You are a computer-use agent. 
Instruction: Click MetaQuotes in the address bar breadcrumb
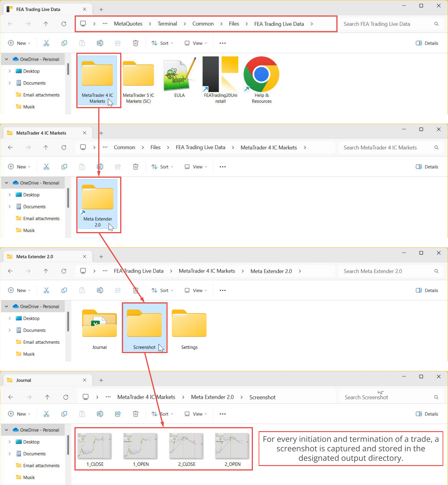click(128, 24)
